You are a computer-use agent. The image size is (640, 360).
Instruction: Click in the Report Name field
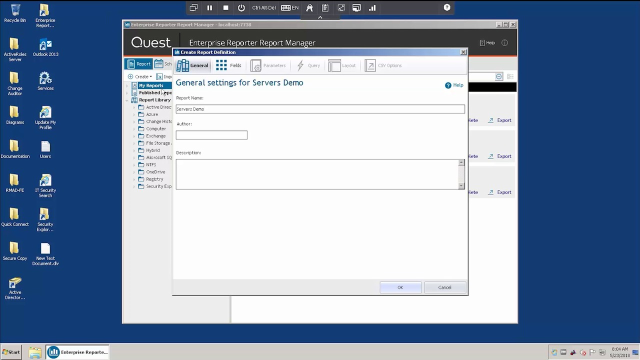[320, 109]
